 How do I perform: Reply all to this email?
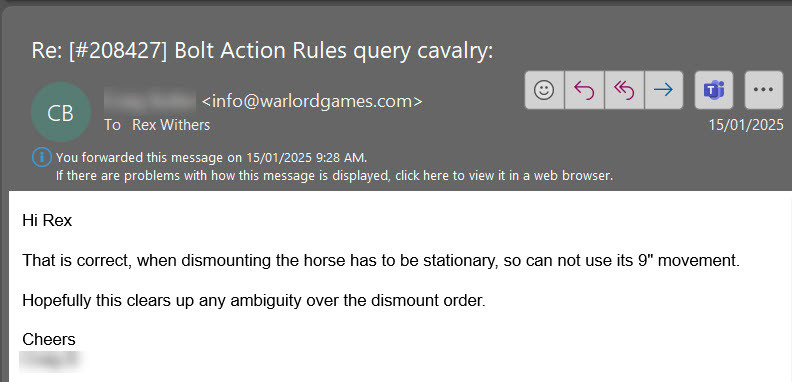point(624,90)
